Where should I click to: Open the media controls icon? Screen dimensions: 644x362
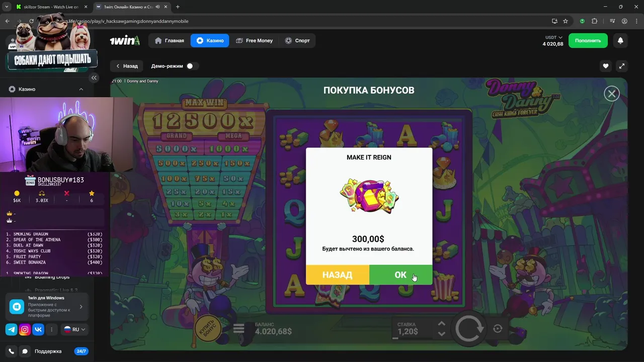[612, 21]
